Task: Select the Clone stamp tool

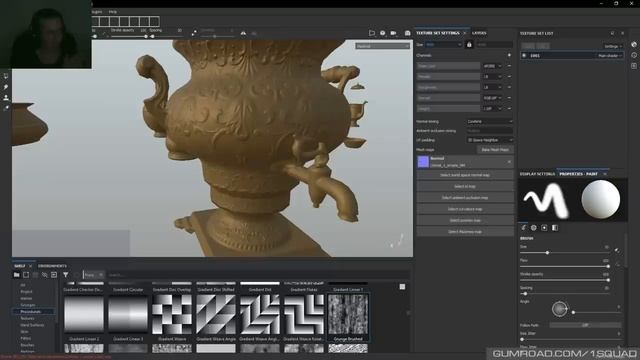Action: pos(6,98)
